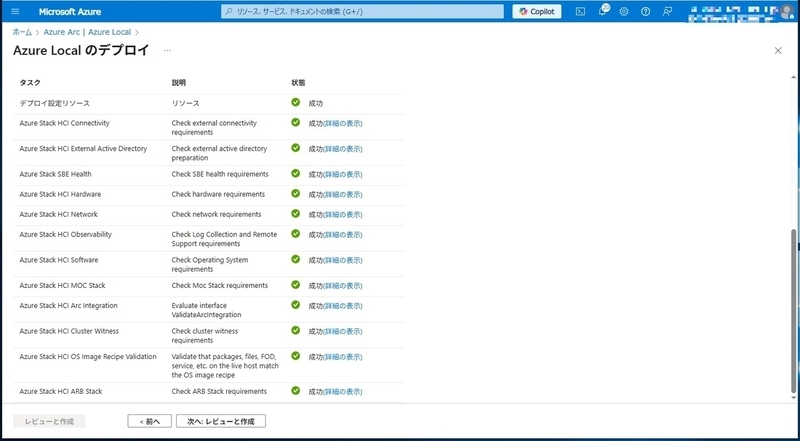Click success checkmark in HCI Software row
Screen dimensions: 800x441
[295, 259]
